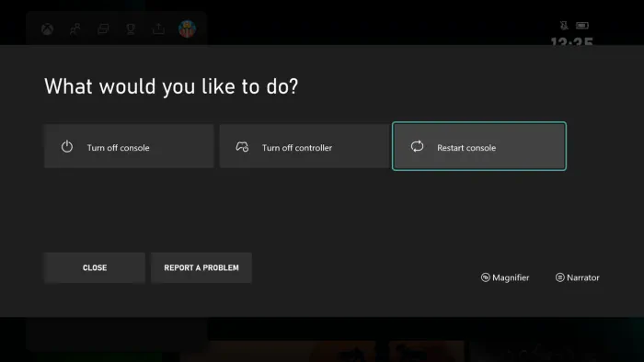Open the Xbox logo home tab
Viewport: 644px width, 362px height.
pyautogui.click(x=47, y=29)
